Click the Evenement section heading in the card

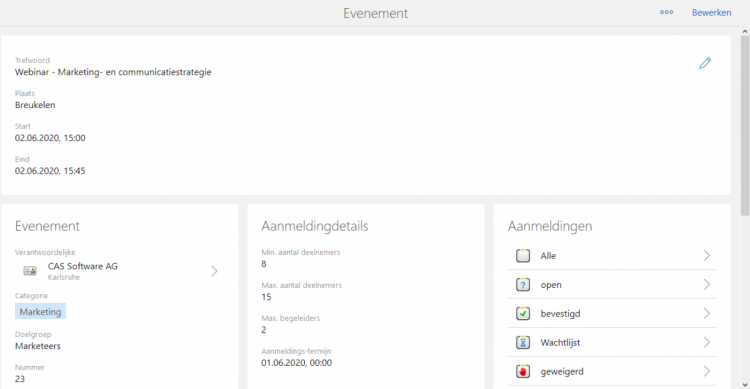(47, 226)
